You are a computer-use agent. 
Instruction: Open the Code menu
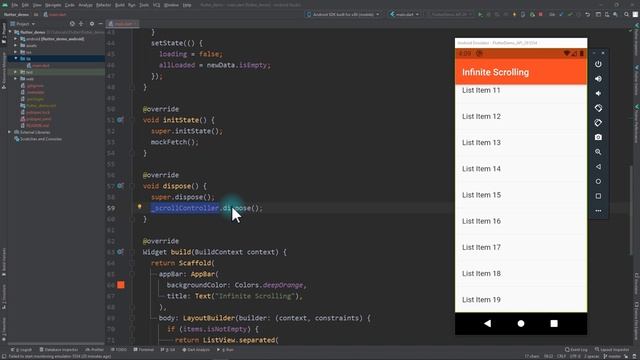click(x=70, y=5)
